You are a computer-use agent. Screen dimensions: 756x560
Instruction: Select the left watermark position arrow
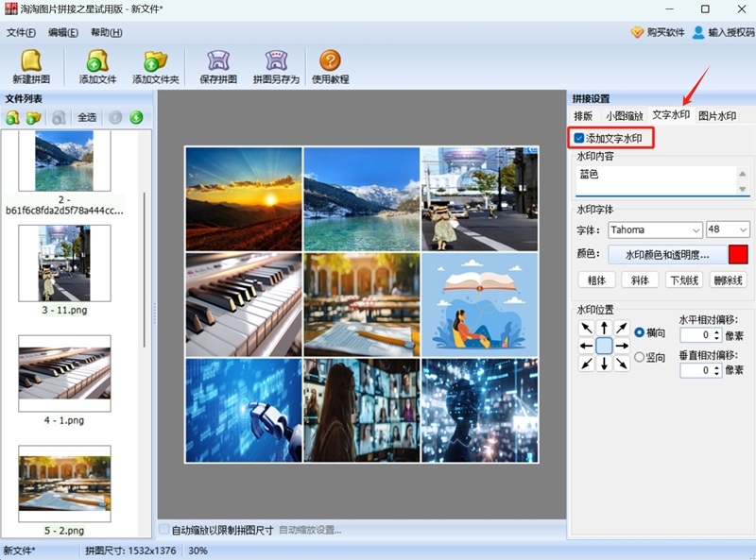[586, 346]
